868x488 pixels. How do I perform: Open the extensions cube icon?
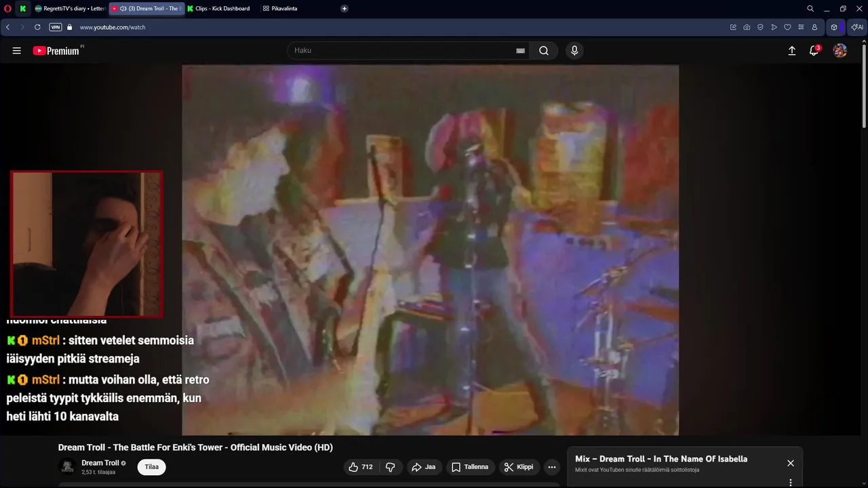point(834,27)
